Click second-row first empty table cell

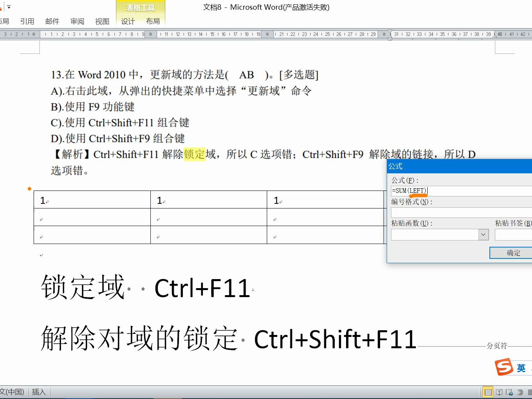pos(92,217)
